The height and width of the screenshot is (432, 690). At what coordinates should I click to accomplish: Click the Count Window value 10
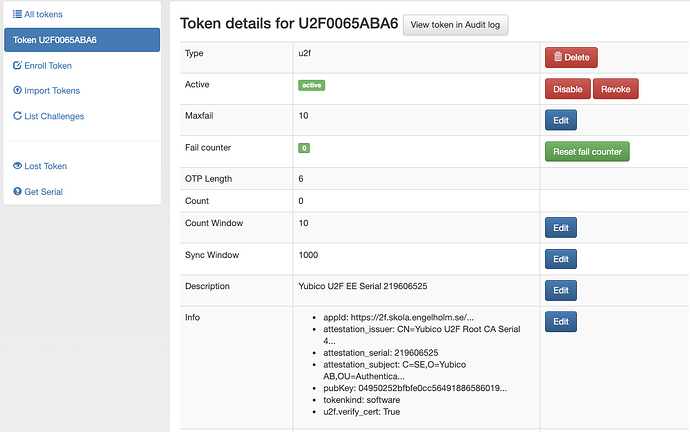303,223
